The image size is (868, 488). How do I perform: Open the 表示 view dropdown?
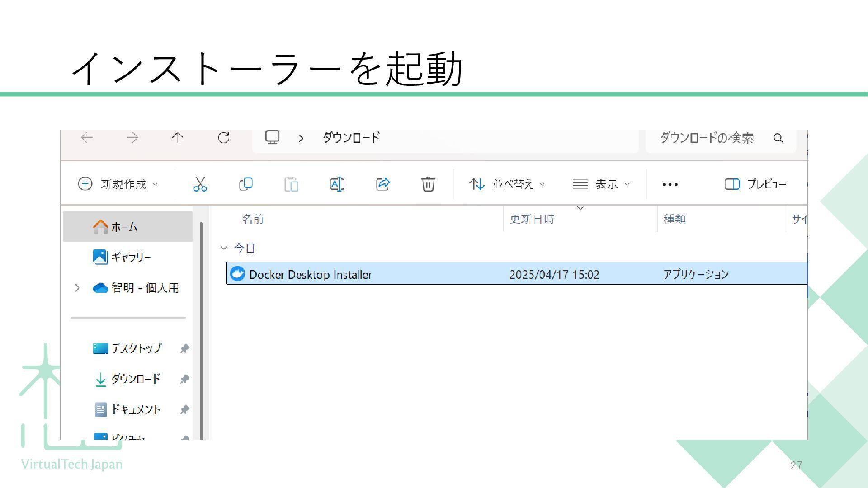tap(601, 184)
